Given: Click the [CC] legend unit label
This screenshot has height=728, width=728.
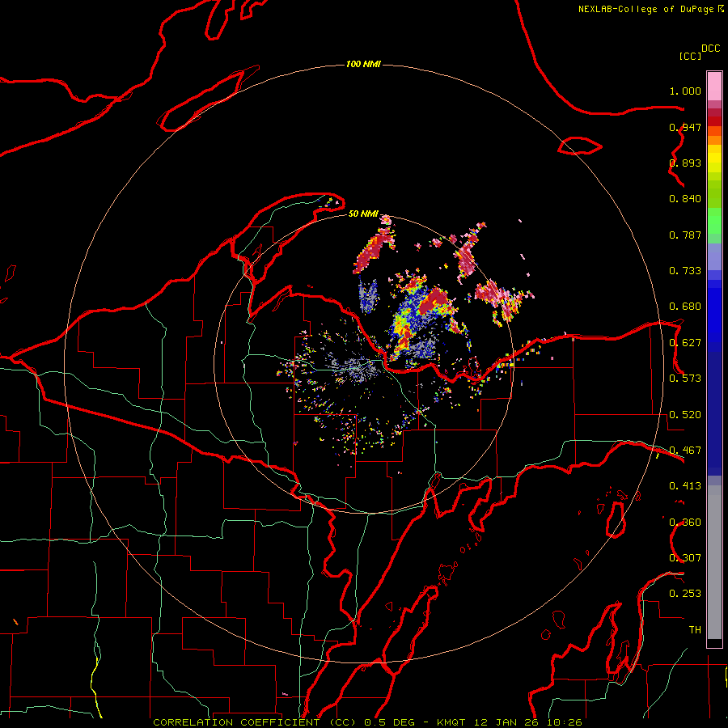Looking at the screenshot, I should pyautogui.click(x=690, y=56).
